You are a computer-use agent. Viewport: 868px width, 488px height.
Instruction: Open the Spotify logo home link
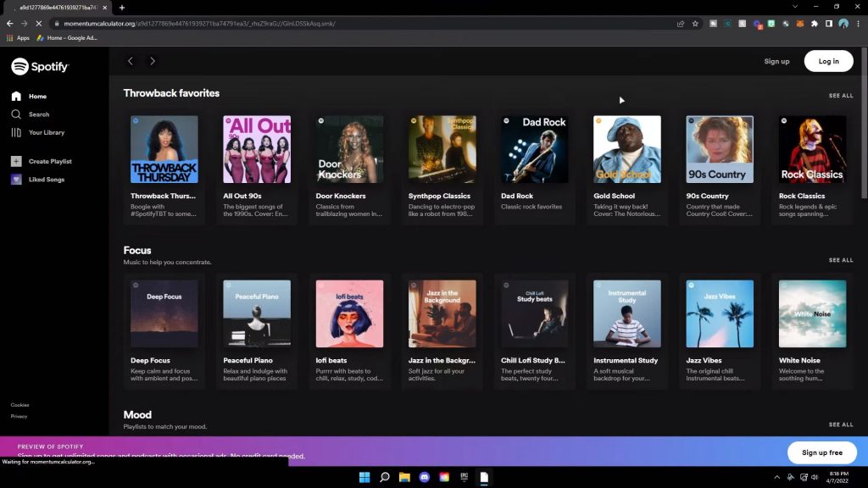coord(40,66)
